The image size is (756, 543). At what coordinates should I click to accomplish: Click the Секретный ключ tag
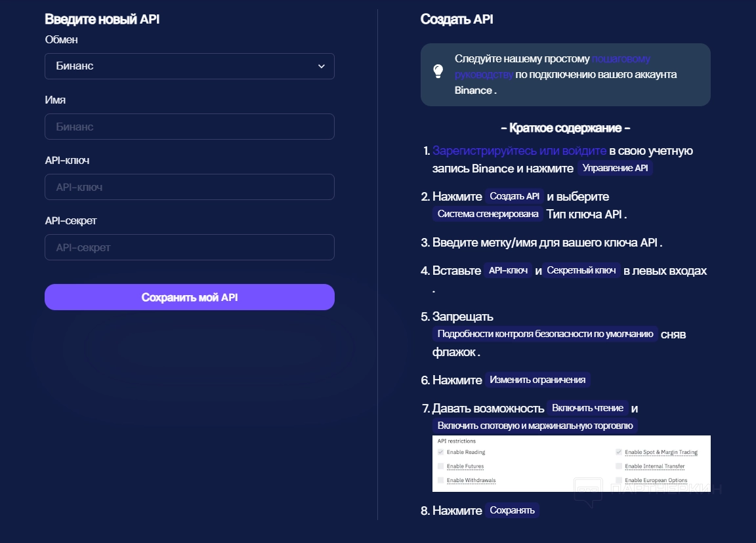tap(581, 270)
